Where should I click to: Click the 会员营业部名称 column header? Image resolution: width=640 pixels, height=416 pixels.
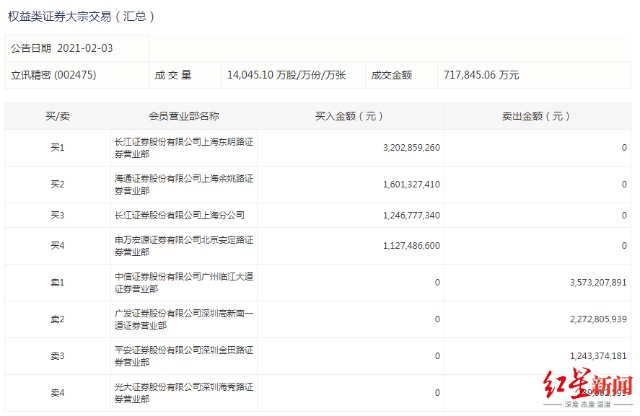[184, 116]
